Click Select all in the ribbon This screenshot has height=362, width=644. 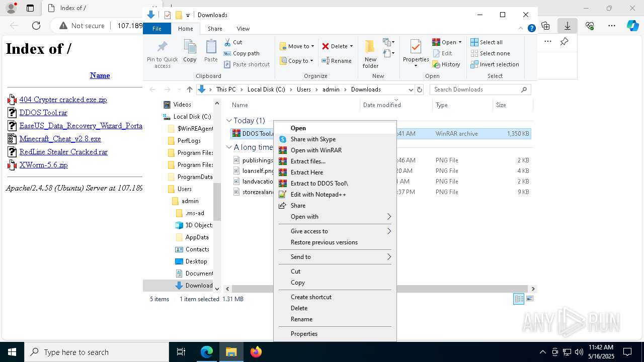486,42
